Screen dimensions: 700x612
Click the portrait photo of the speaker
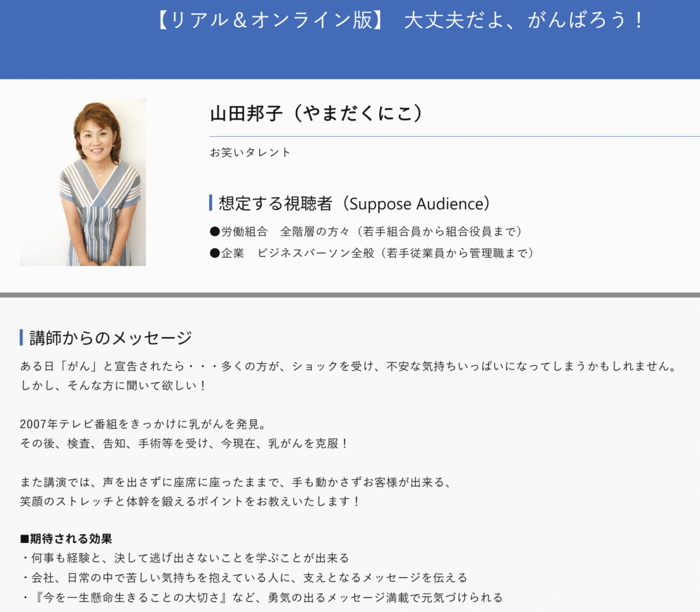83,182
